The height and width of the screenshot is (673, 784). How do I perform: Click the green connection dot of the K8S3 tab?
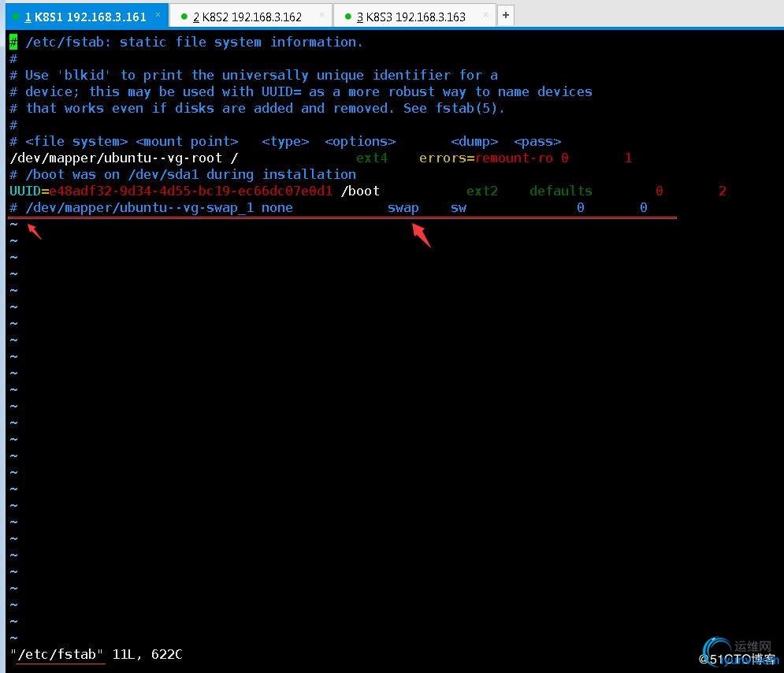click(x=348, y=17)
